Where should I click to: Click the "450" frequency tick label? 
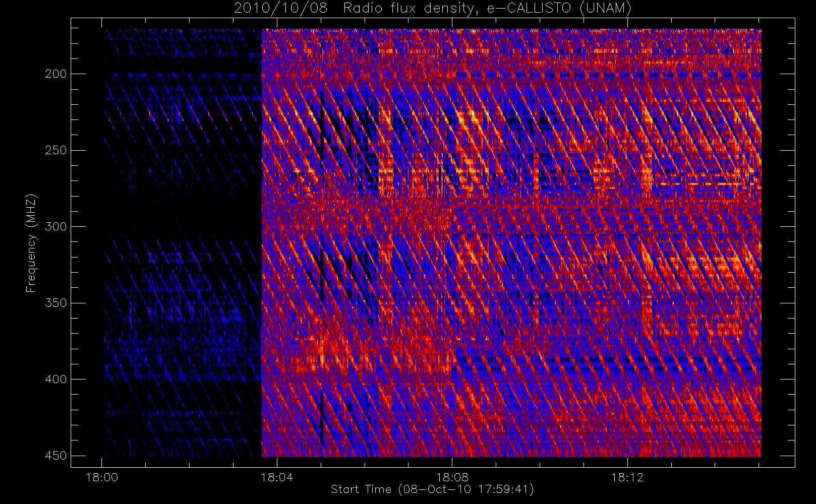pos(55,456)
